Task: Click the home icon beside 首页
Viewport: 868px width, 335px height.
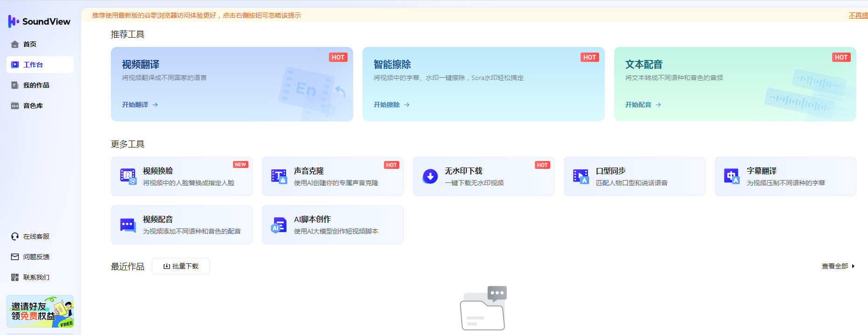Action: pos(15,44)
